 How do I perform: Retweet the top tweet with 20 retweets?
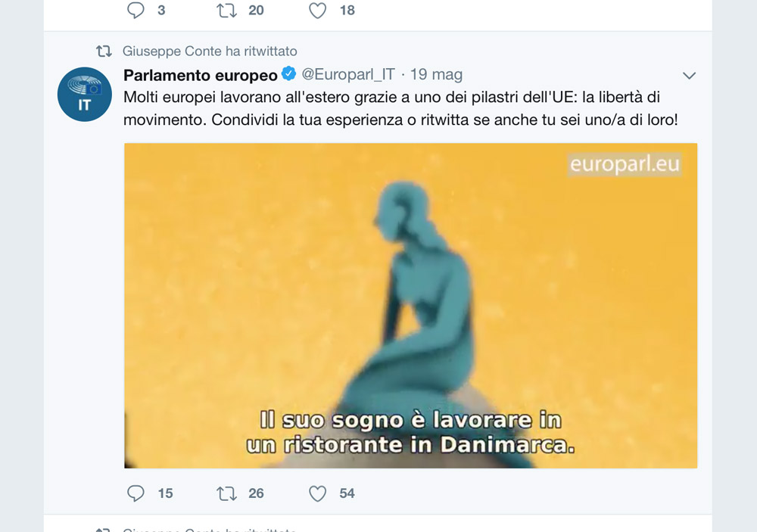(226, 10)
